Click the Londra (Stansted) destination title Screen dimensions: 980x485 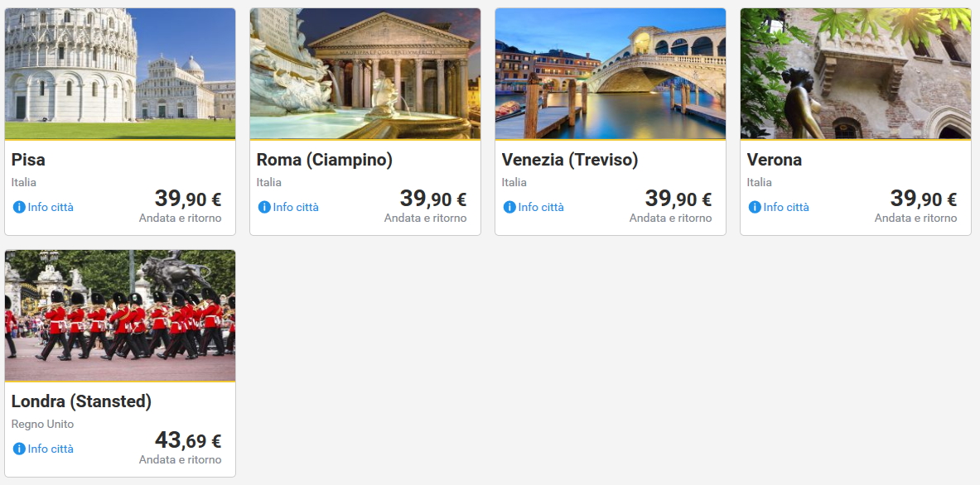(82, 401)
